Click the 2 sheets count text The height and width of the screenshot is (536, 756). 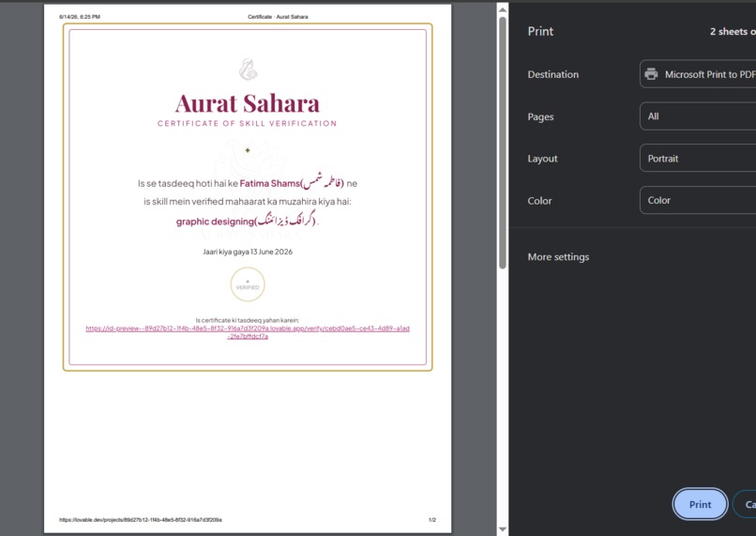coord(733,31)
